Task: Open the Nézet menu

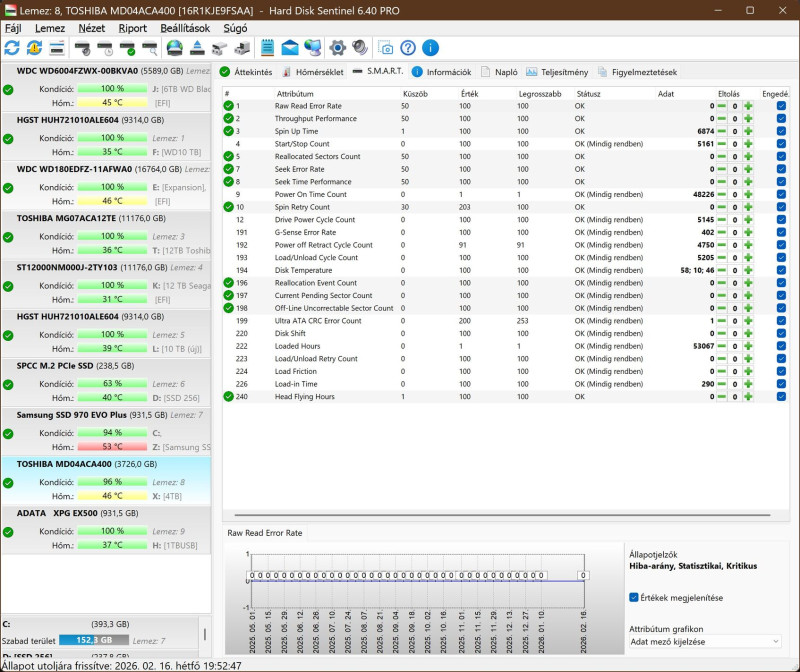Action: [x=92, y=28]
